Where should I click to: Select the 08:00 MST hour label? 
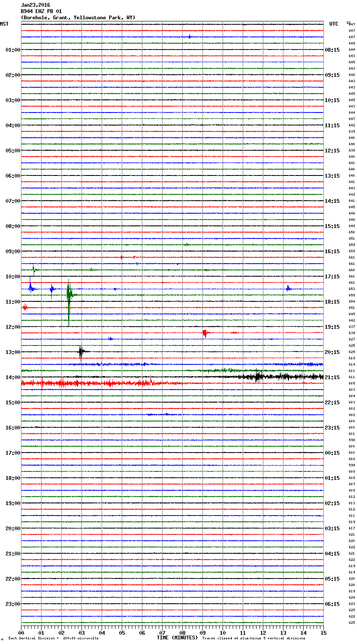[x=13, y=226]
